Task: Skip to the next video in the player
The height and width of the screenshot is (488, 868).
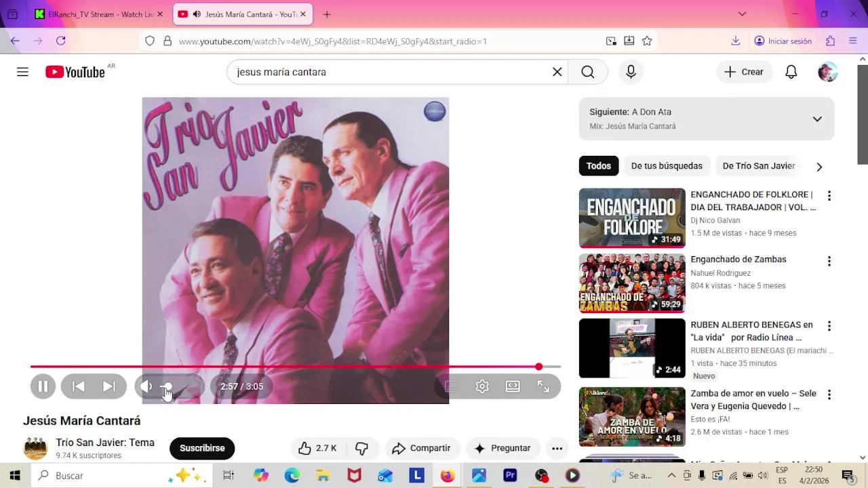Action: click(x=108, y=386)
